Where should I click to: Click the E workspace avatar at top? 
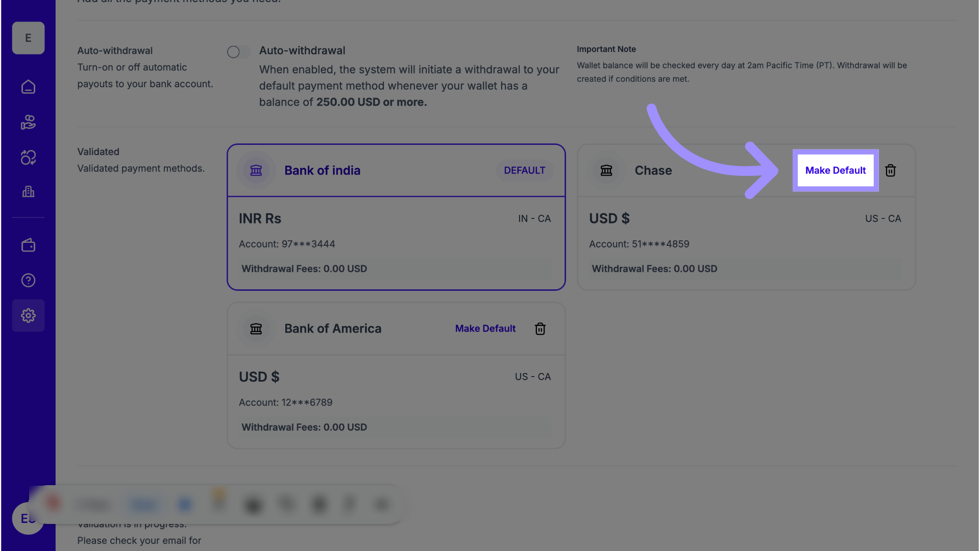28,38
